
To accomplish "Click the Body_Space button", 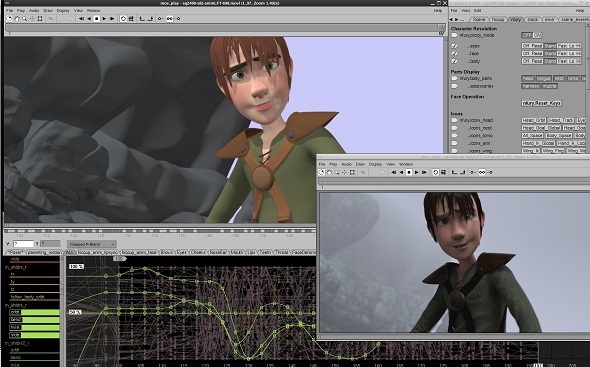I will (559, 136).
